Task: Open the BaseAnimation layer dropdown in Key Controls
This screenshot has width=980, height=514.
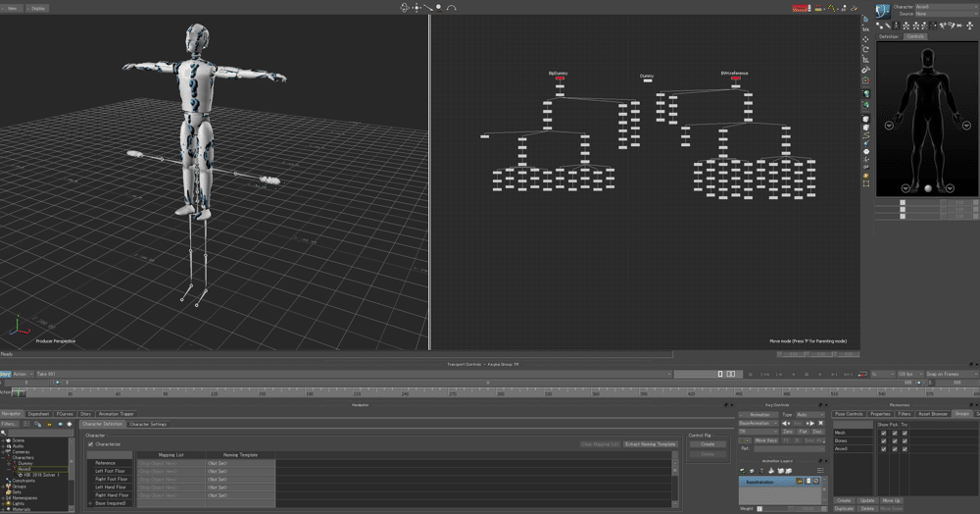Action: 759,424
